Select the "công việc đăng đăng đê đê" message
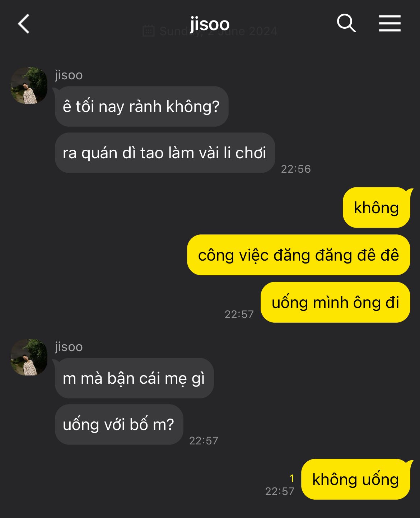The width and height of the screenshot is (420, 518). (298, 255)
